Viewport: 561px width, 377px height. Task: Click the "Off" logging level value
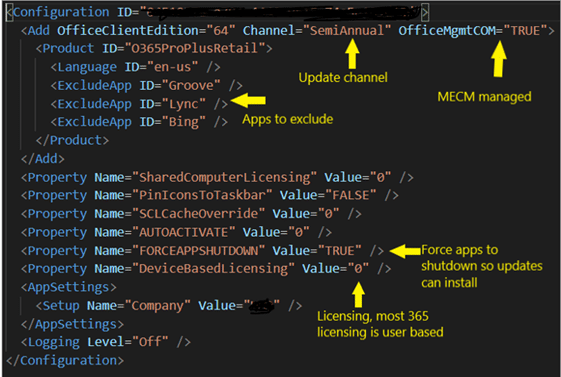150,342
